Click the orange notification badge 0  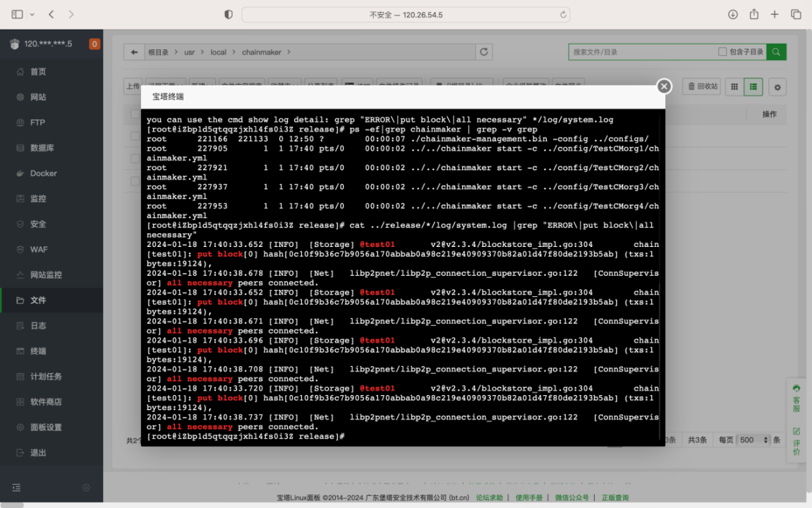point(95,44)
